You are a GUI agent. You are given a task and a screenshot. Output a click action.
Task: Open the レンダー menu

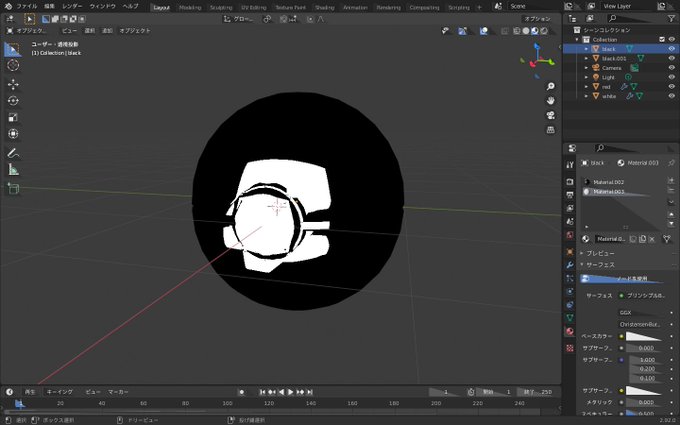point(72,7)
